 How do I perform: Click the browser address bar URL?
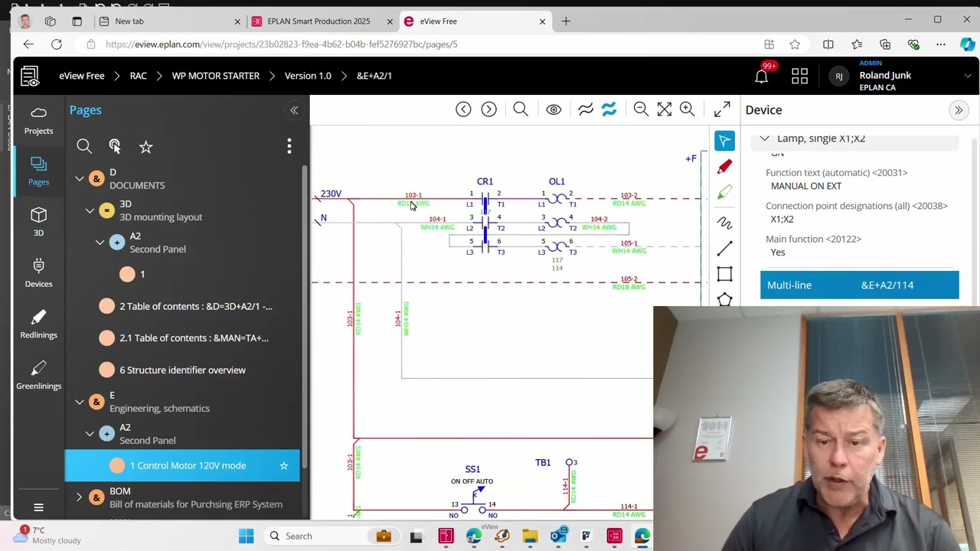[x=282, y=44]
